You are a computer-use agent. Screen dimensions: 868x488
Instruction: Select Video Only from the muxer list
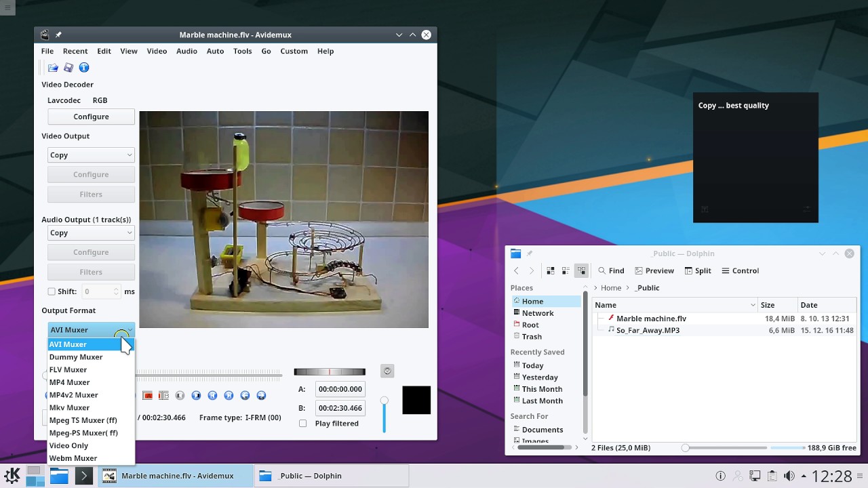pyautogui.click(x=91, y=446)
